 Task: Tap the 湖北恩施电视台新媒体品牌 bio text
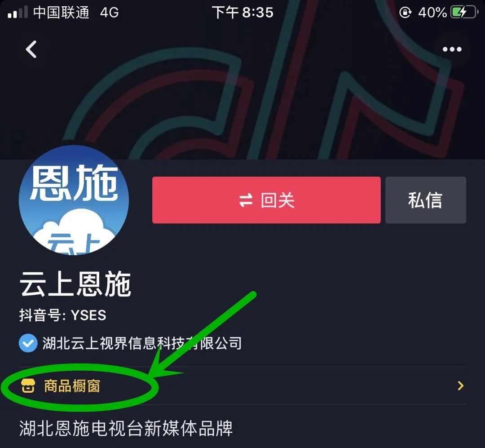click(126, 429)
